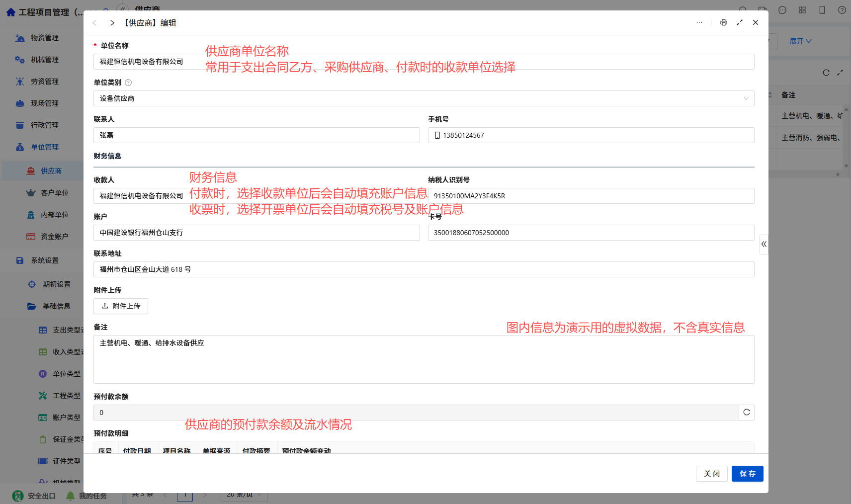
Task: Open 收入类型 in the sidebar
Action: (68, 352)
